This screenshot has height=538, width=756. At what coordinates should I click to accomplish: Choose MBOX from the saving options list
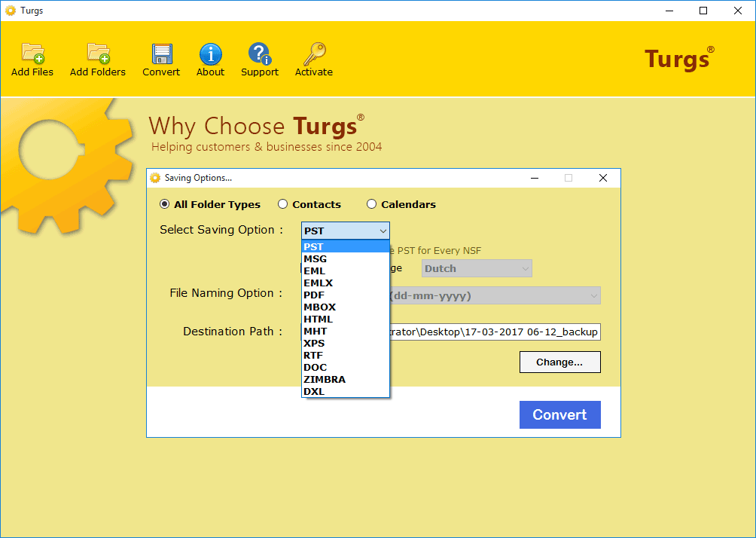345,307
